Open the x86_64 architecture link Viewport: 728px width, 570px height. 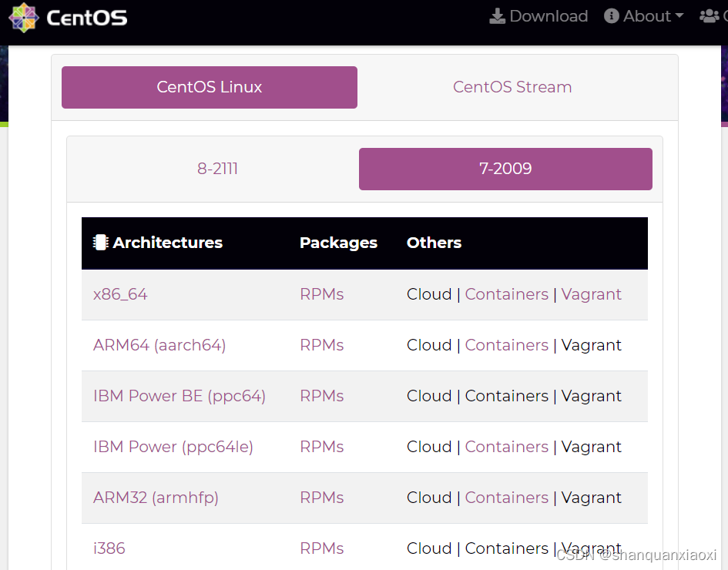click(x=120, y=294)
